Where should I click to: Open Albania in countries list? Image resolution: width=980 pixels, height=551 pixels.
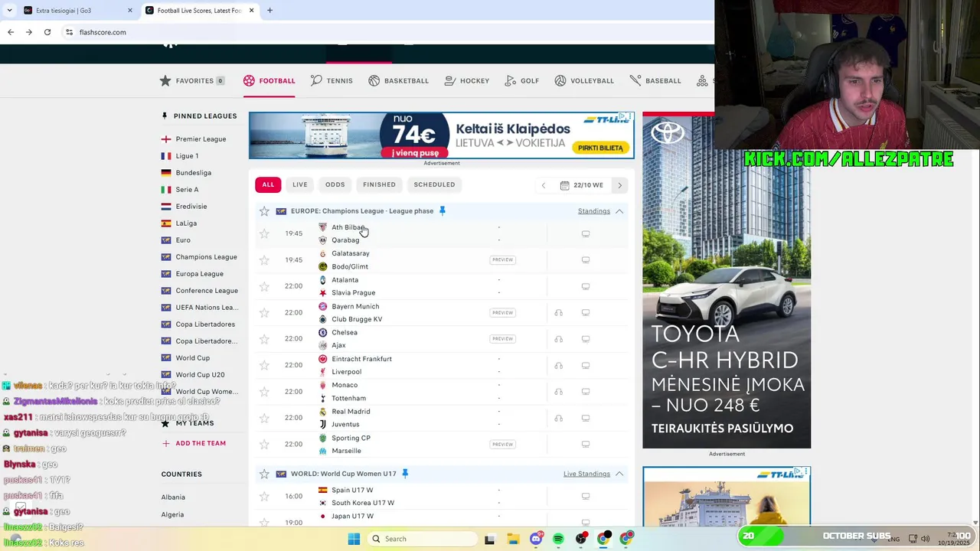173,497
